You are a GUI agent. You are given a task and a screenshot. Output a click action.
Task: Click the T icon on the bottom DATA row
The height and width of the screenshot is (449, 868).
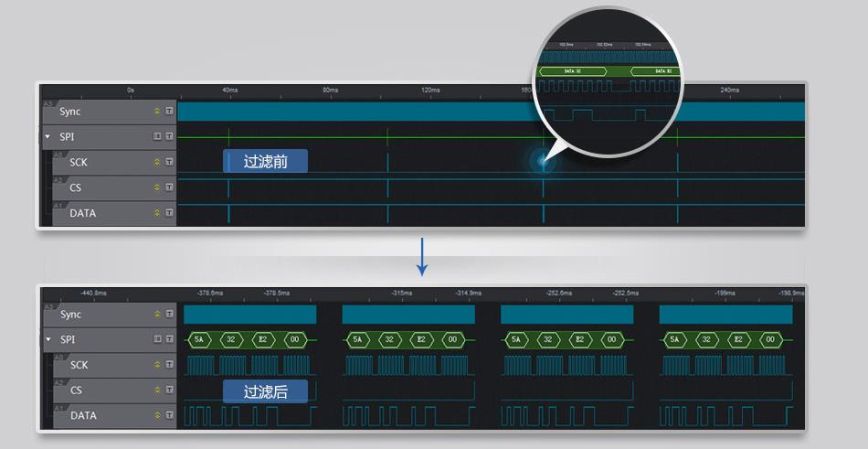pos(169,416)
